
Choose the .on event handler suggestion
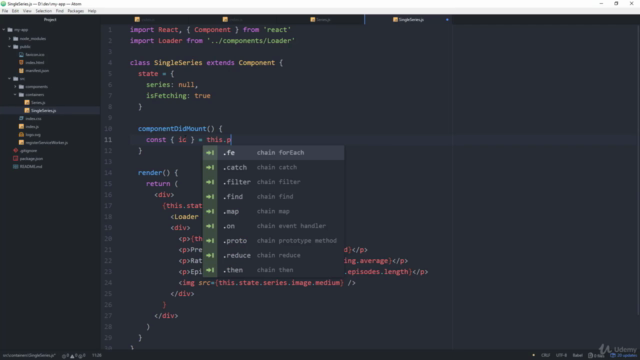(273, 226)
